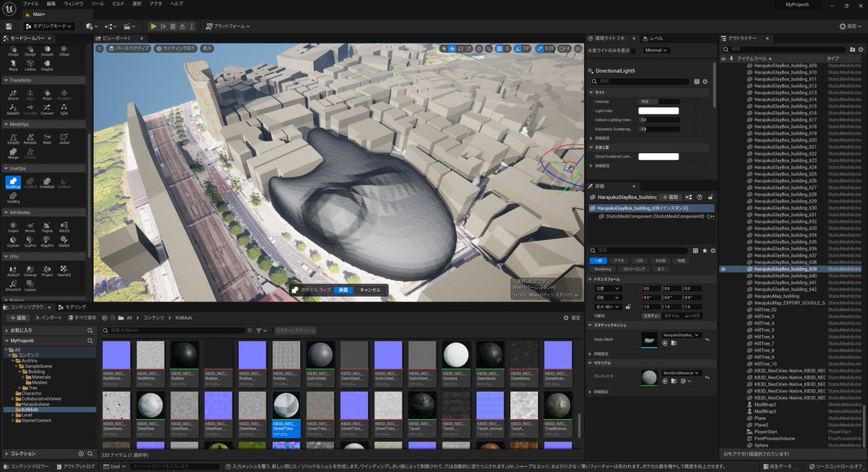This screenshot has height=472, width=868.
Task: Open the モデリングモード dropdown
Action: [x=48, y=26]
